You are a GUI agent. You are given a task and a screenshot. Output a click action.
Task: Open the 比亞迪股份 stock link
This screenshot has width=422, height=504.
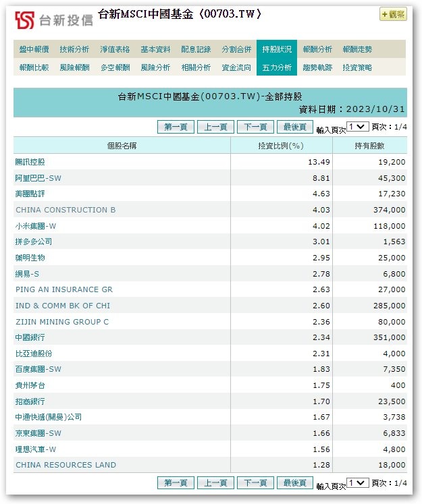(34, 354)
